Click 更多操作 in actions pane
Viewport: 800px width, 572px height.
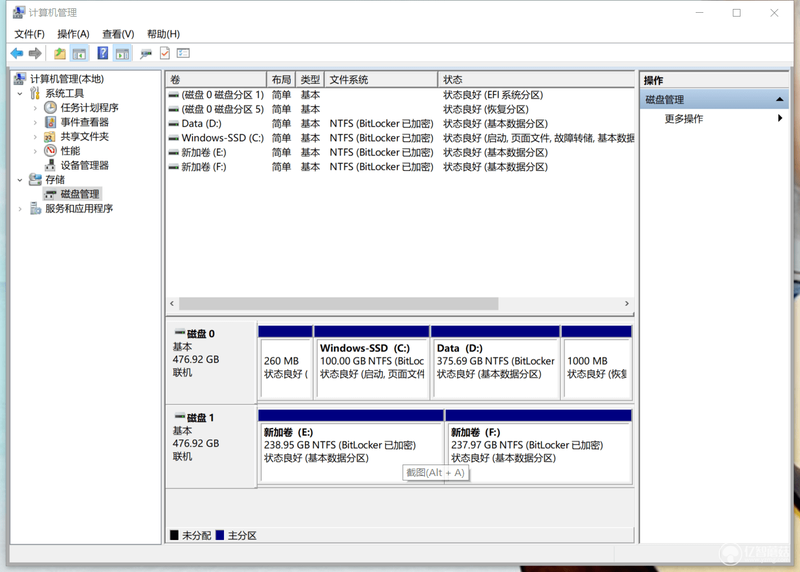[684, 118]
